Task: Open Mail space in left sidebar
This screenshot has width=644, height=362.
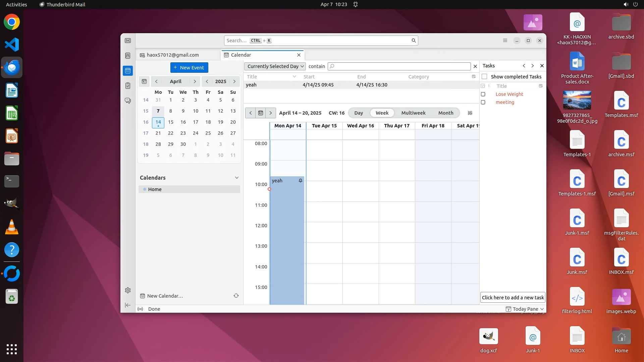Action: pos(128,41)
